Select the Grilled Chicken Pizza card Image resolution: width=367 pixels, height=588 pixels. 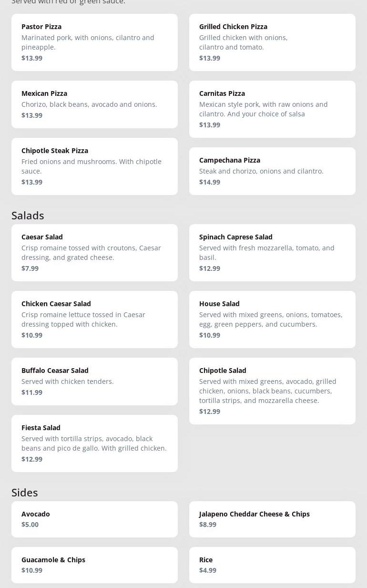(272, 42)
